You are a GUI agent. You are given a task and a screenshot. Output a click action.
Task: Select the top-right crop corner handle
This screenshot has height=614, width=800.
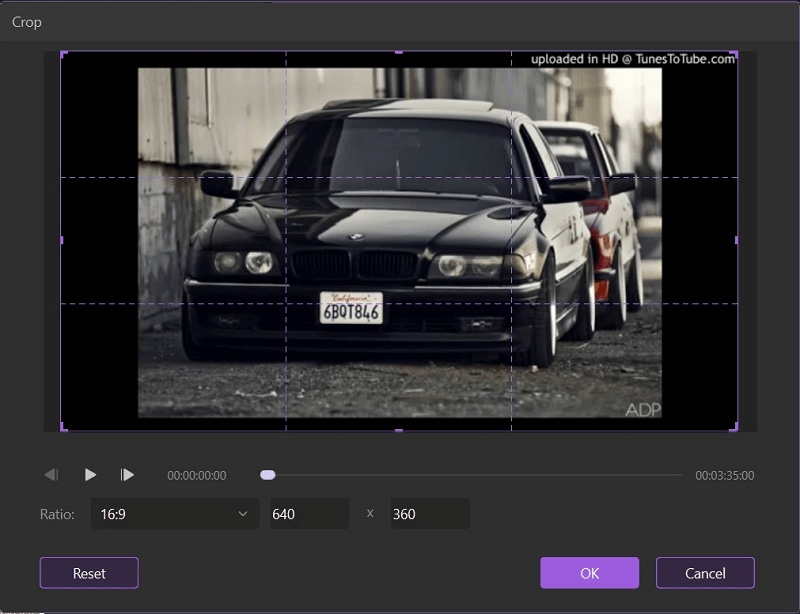(x=734, y=54)
